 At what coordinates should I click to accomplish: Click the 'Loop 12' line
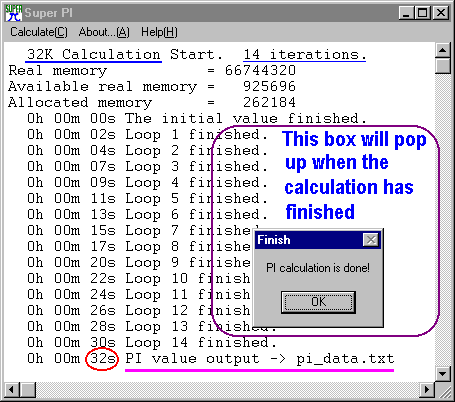pos(140,310)
